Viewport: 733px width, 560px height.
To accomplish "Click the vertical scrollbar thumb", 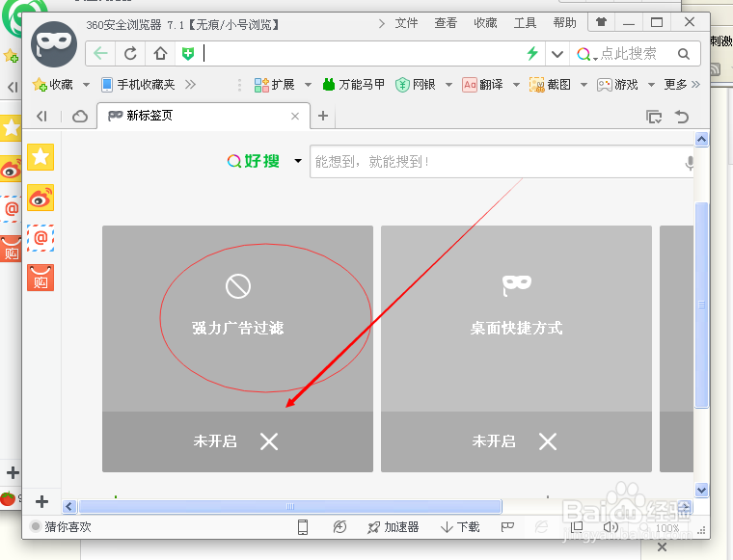I will coord(701,305).
